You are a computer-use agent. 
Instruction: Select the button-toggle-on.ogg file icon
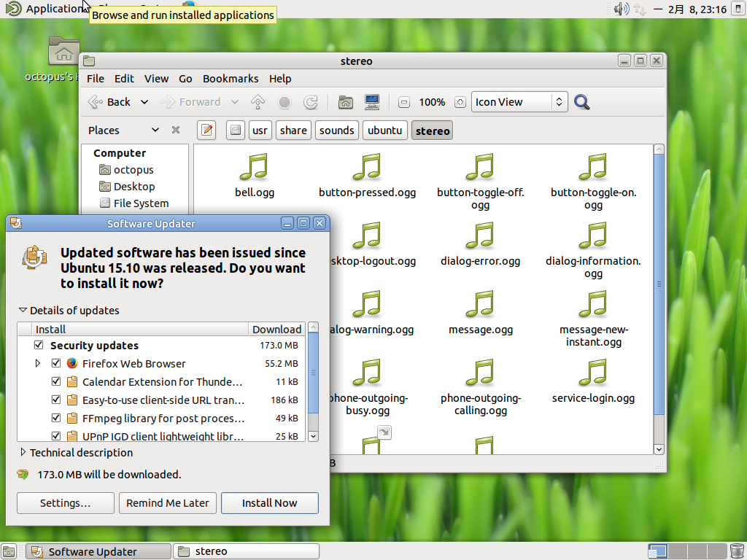[593, 167]
